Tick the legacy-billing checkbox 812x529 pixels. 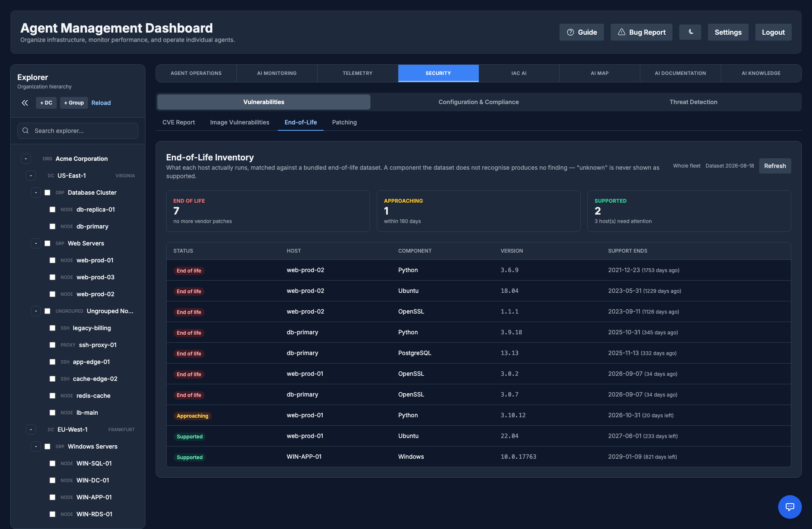[52, 328]
